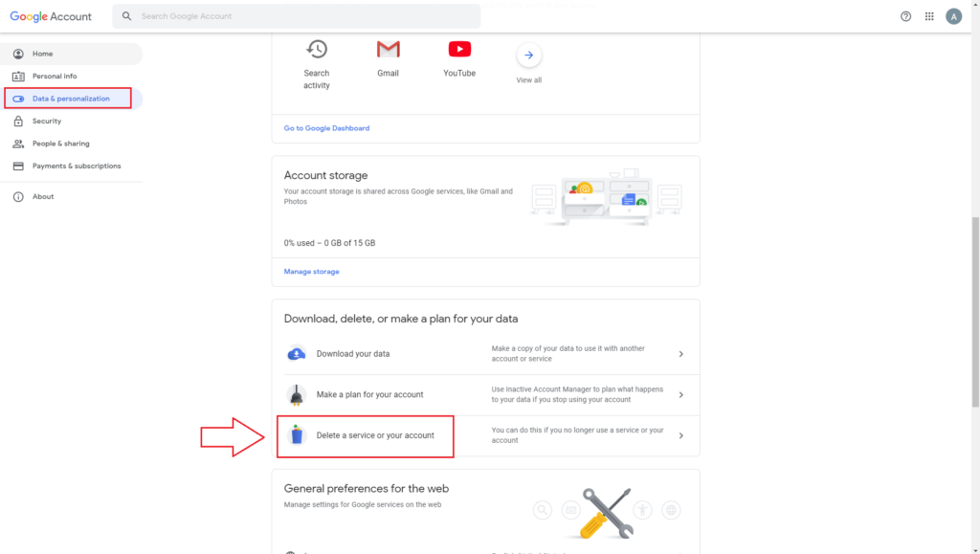Click the Data & personalization toggle icon
The width and height of the screenshot is (980, 554).
[x=18, y=99]
